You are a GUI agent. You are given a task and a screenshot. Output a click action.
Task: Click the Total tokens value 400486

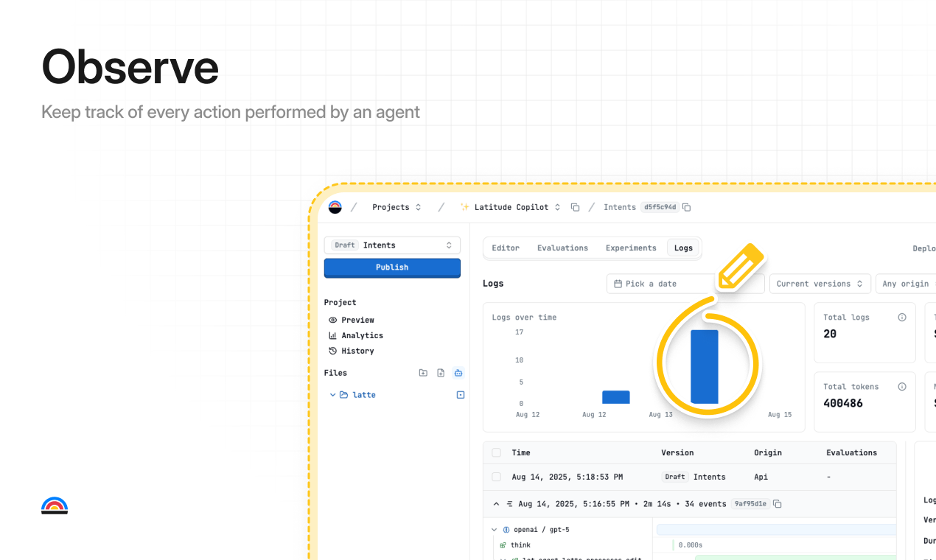(843, 403)
